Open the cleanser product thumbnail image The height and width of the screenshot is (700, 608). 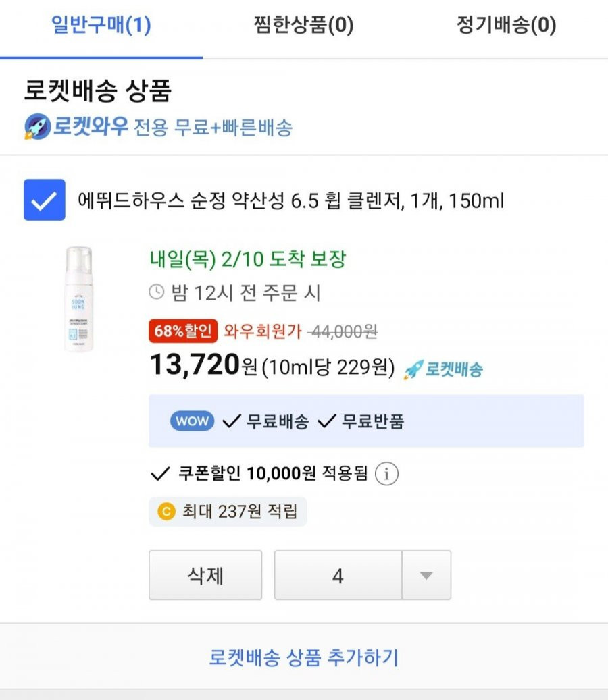tap(78, 299)
